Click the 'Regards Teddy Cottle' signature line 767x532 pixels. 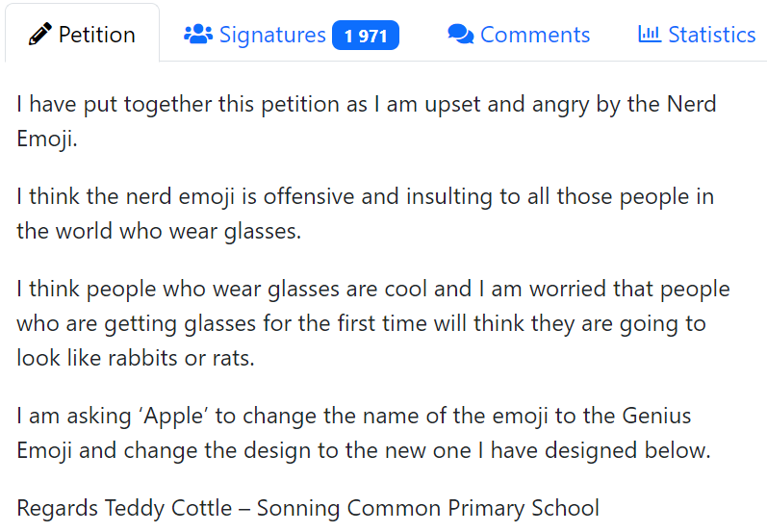coord(308,508)
